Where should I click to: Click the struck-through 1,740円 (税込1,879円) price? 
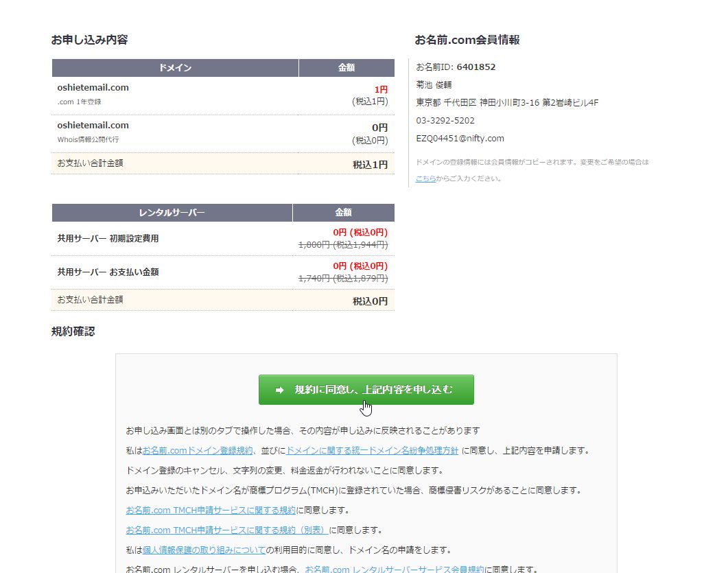(343, 278)
